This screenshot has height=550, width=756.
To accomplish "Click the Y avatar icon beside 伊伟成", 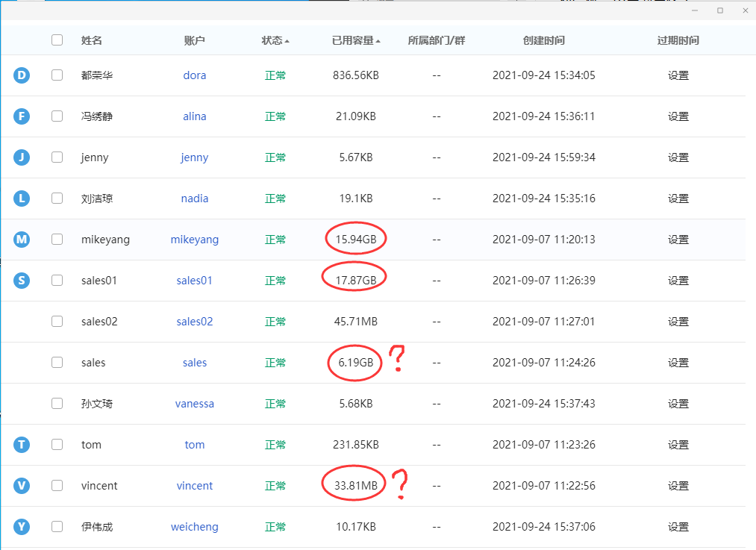I will coord(21,527).
